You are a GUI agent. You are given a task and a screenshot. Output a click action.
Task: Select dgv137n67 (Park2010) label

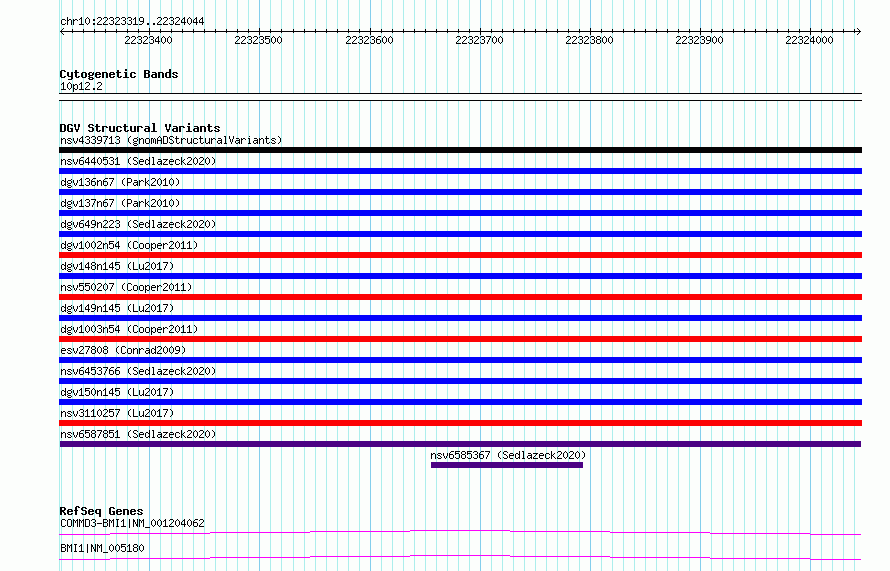(x=120, y=203)
